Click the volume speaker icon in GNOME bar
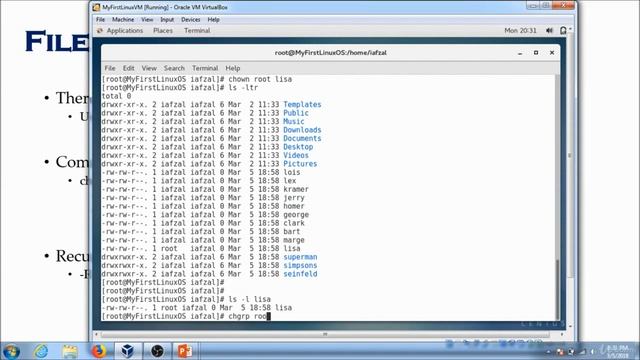 (x=549, y=31)
